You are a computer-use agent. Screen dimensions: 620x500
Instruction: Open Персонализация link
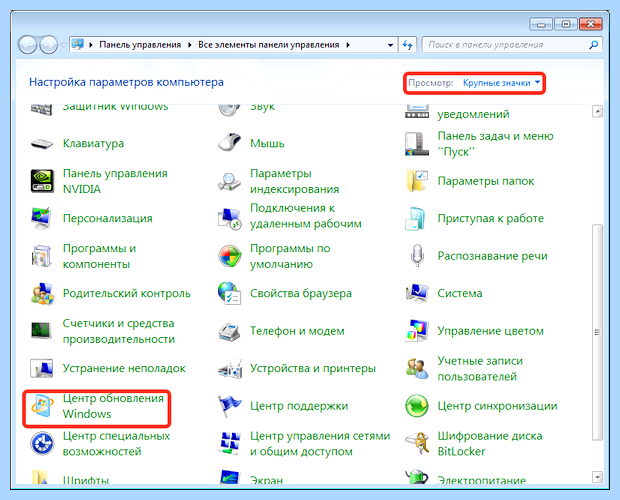[108, 218]
